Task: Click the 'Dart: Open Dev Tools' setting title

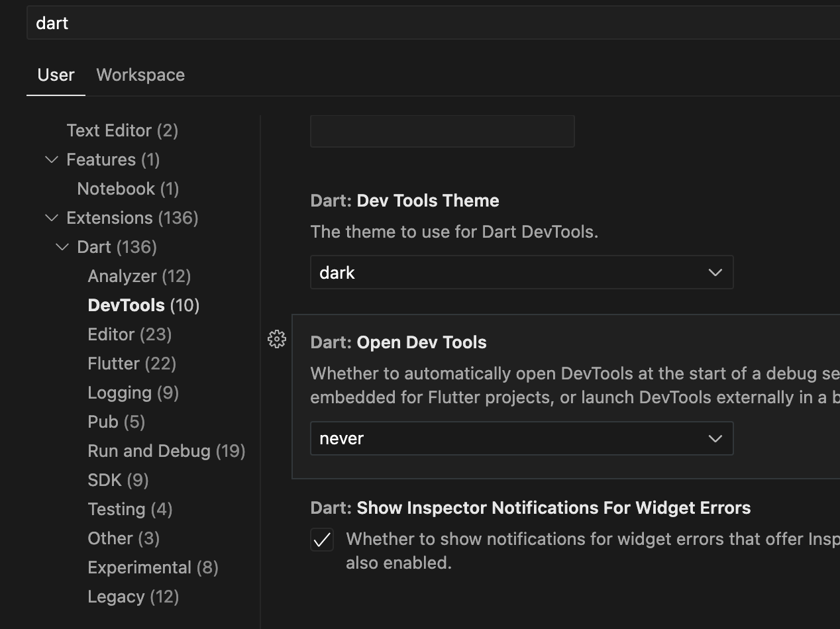Action: point(399,342)
